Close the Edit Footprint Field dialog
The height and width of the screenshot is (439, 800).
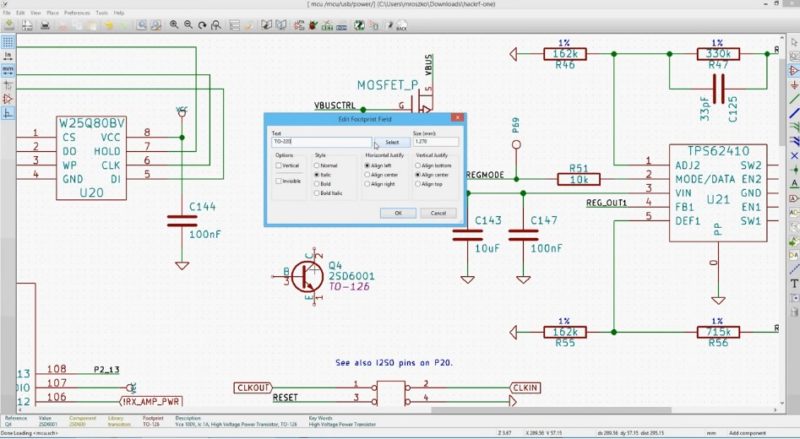click(x=458, y=118)
